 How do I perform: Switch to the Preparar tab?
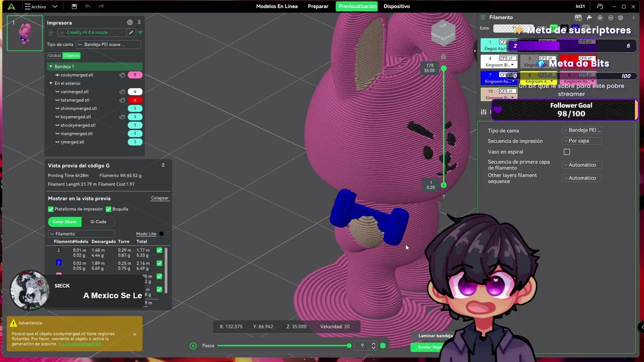[318, 7]
